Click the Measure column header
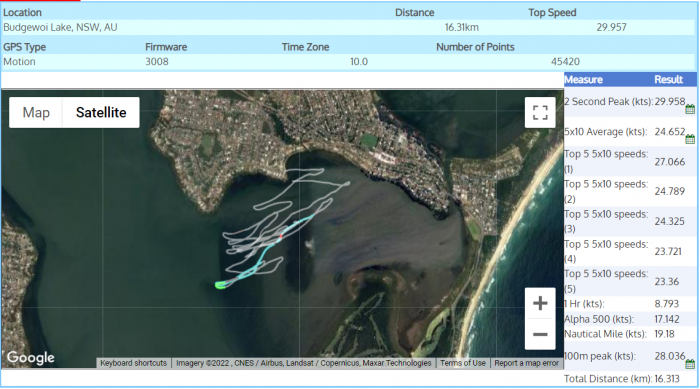700x389 pixels. pyautogui.click(x=583, y=79)
